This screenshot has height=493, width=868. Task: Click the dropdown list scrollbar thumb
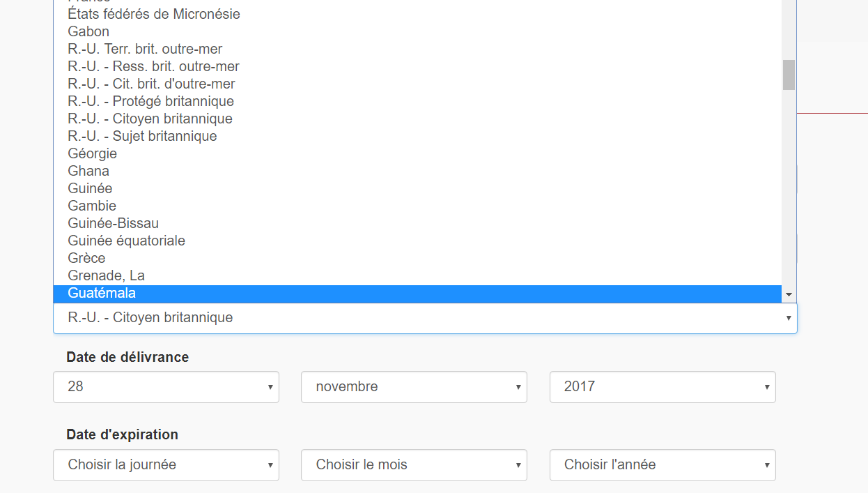point(789,75)
